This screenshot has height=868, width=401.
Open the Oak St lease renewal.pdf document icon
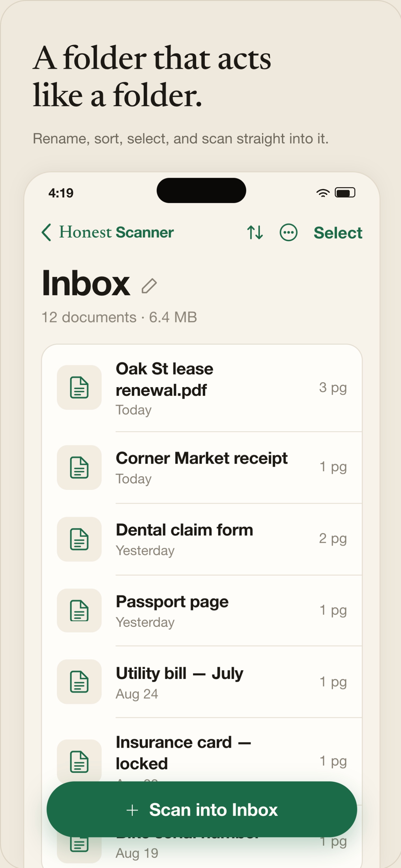tap(79, 387)
